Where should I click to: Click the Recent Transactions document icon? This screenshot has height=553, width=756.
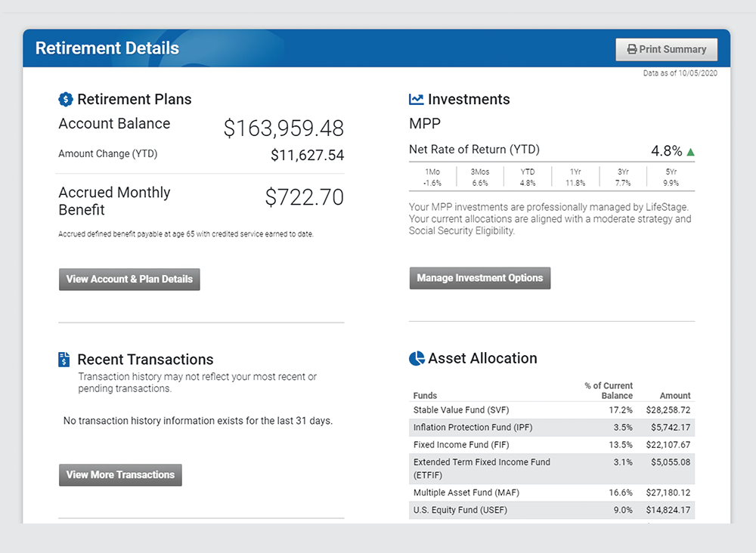click(x=64, y=360)
